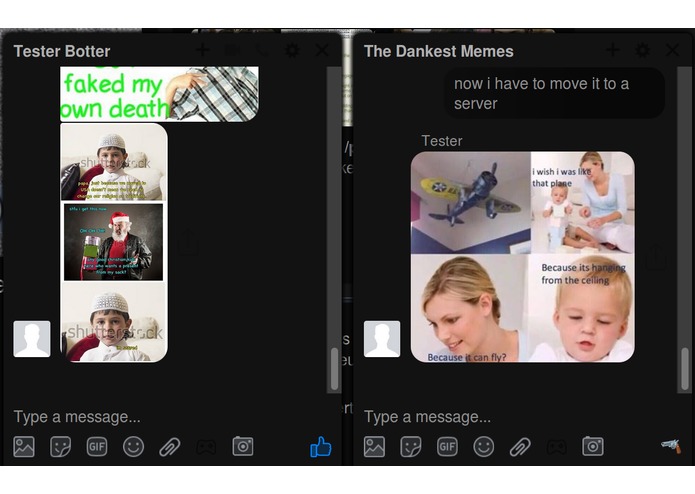Click The Dankest Memes message input field
Viewport: 695px width, 494px height.
point(519,417)
